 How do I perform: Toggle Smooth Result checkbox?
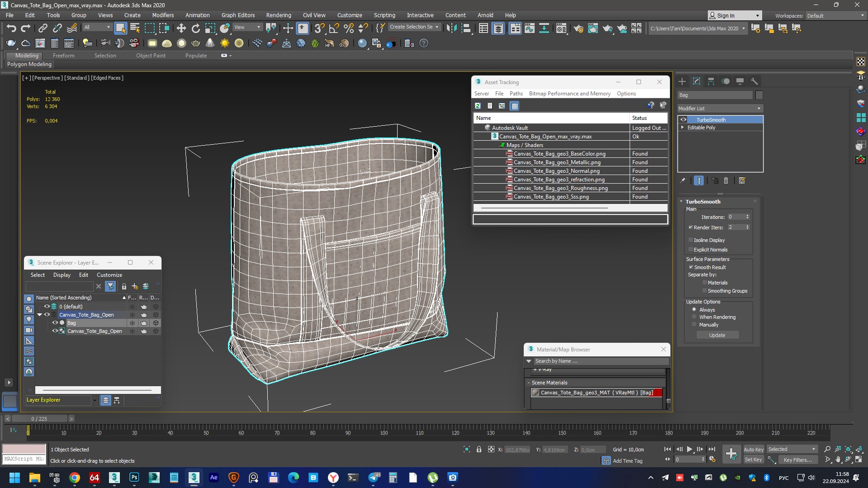click(x=691, y=267)
